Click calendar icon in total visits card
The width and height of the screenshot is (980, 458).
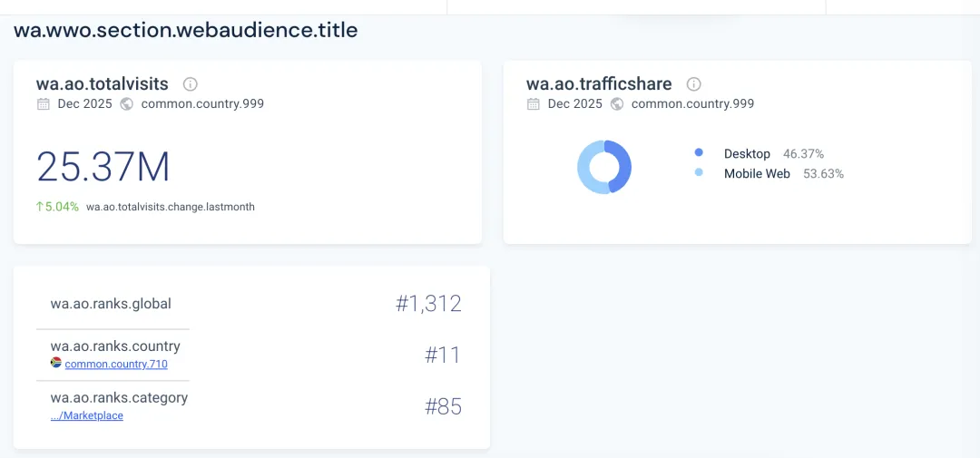click(44, 104)
